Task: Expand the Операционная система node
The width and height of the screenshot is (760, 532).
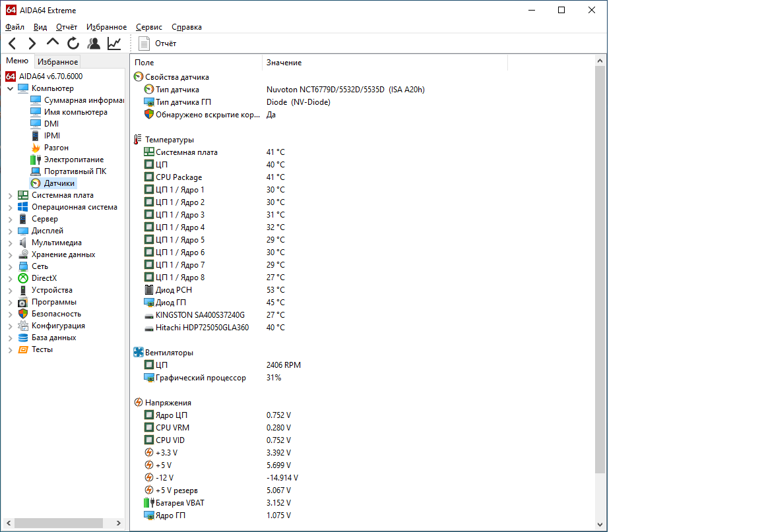Action: point(10,208)
